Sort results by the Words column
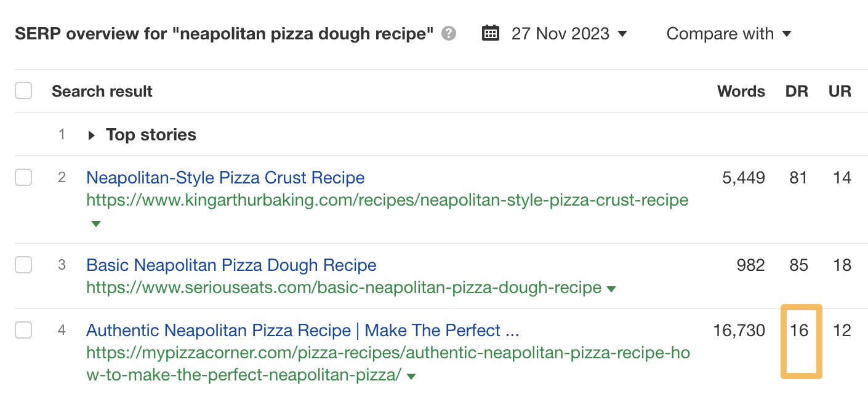This screenshot has width=868, height=394. 741,90
